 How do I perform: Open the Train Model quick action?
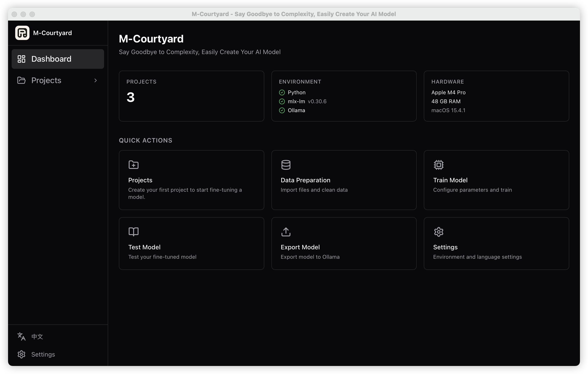pos(496,180)
